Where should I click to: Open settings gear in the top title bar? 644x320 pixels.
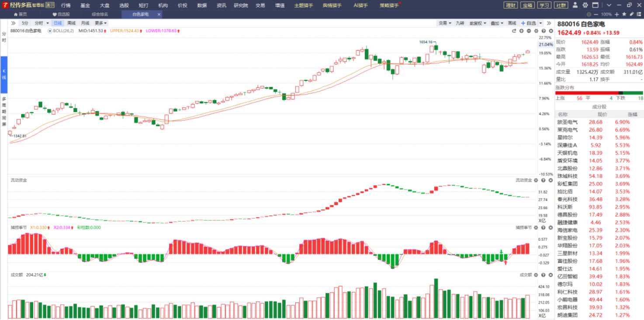[x=585, y=5]
